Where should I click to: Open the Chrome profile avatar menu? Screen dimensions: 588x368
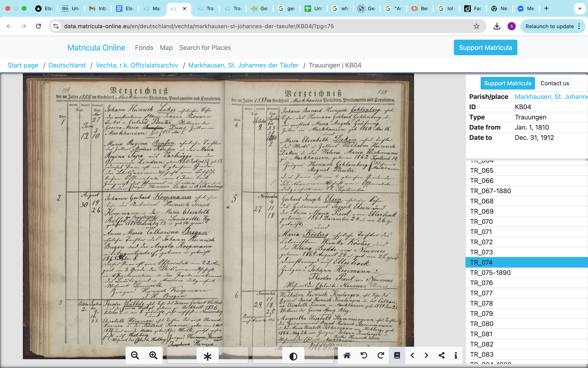[x=511, y=26]
